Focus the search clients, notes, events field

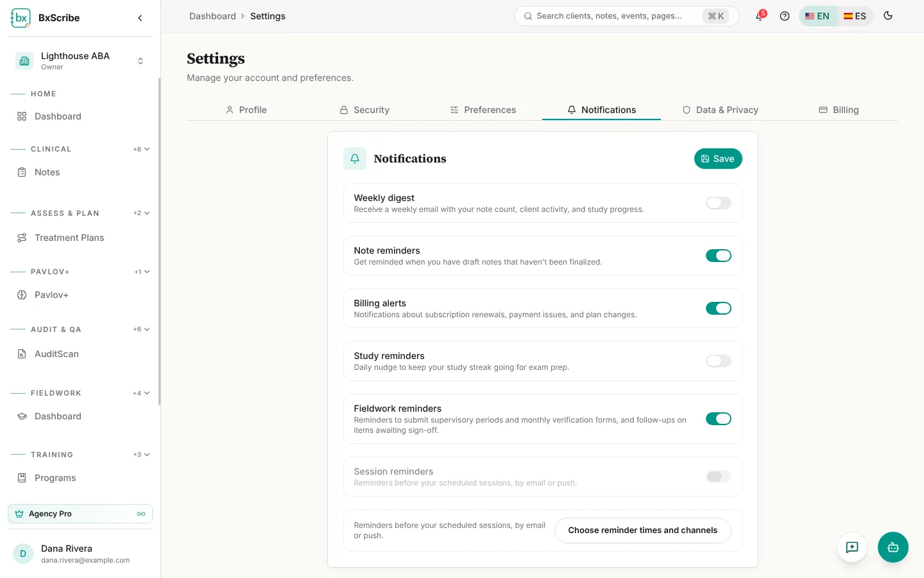pyautogui.click(x=626, y=16)
